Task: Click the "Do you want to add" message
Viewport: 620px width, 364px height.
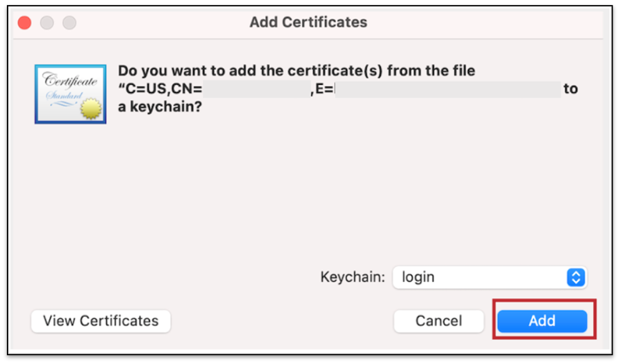Action: [297, 71]
